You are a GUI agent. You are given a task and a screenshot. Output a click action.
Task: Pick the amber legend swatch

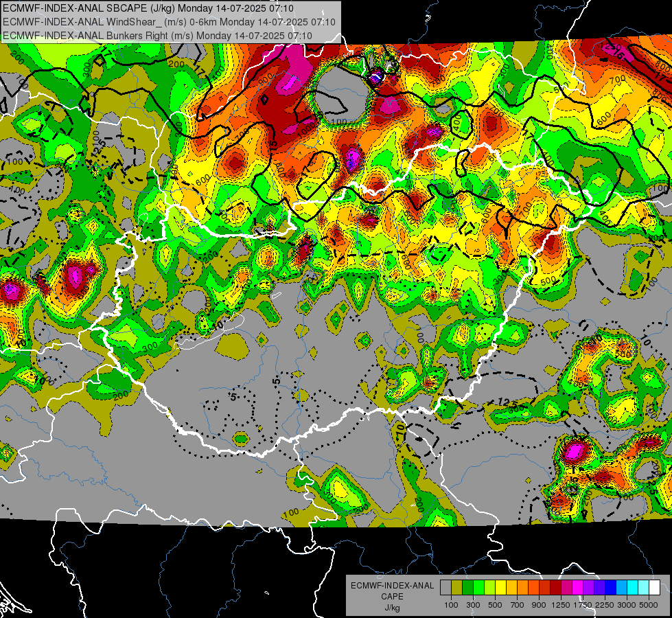pos(511,588)
